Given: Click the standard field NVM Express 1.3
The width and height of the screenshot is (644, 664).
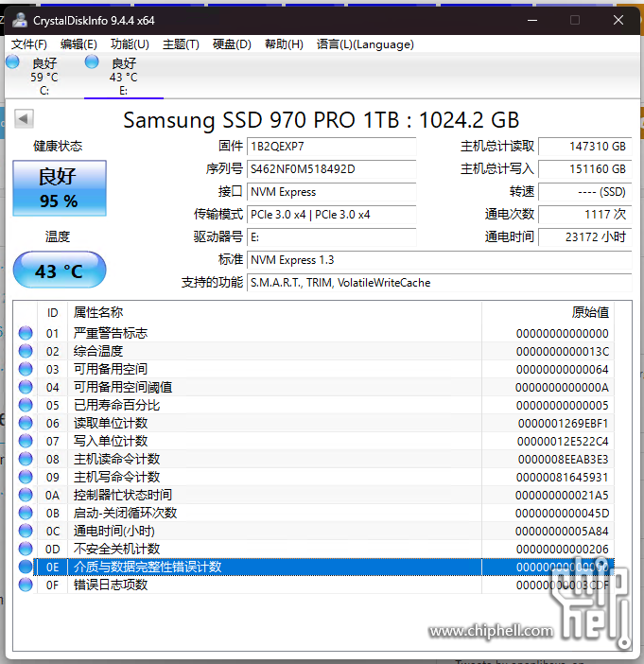Looking at the screenshot, I should coord(440,260).
